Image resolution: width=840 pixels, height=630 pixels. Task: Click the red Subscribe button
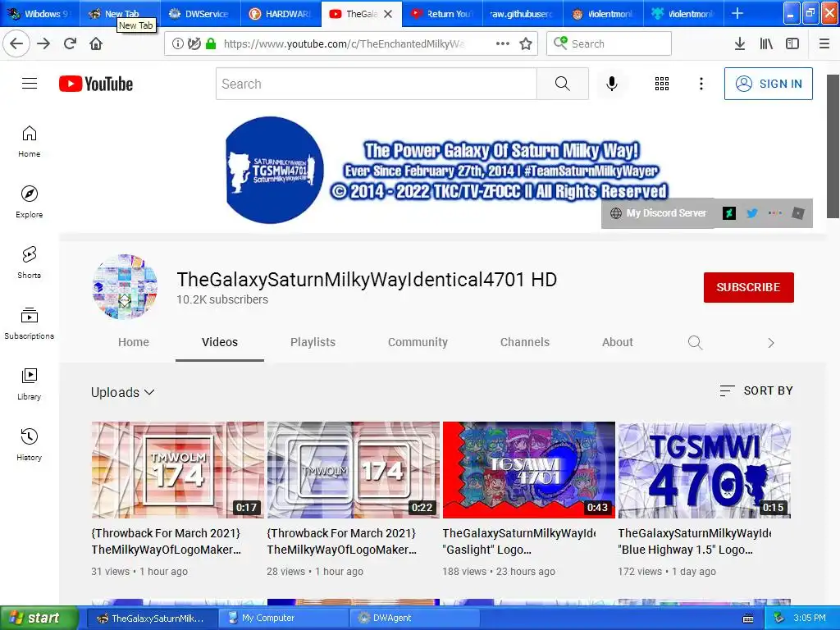[748, 287]
